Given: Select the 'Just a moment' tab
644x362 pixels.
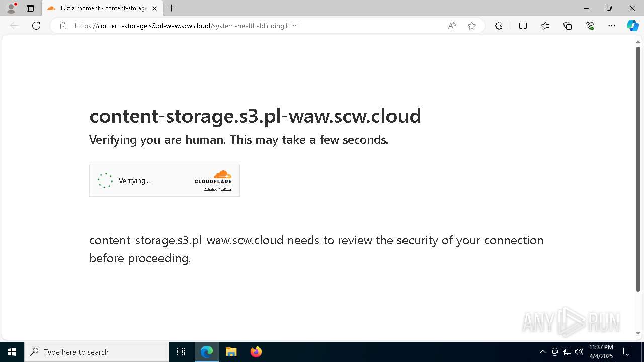Looking at the screenshot, I should (x=101, y=8).
